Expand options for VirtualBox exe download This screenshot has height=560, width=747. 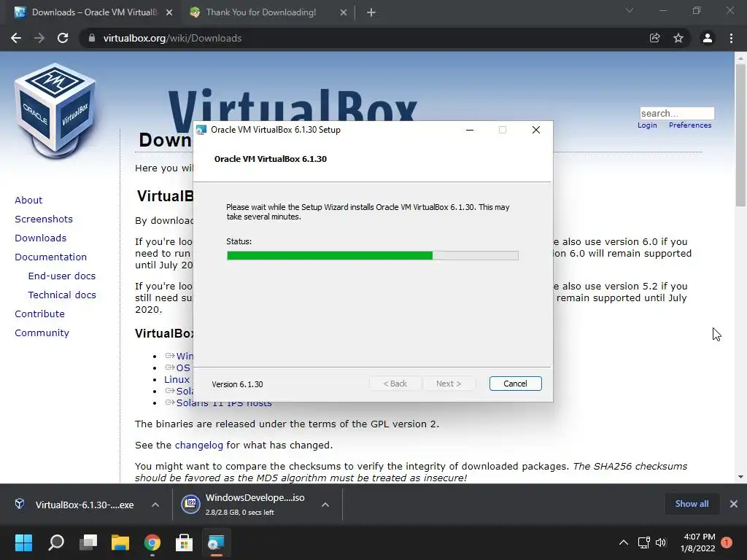coord(155,505)
